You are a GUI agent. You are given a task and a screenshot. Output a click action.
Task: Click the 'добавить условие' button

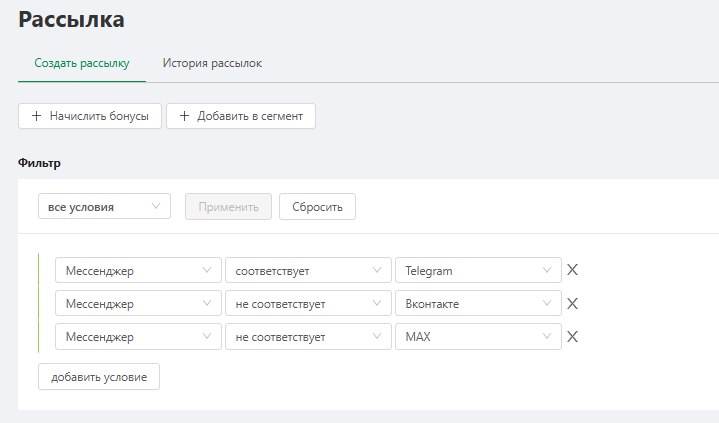tap(99, 377)
